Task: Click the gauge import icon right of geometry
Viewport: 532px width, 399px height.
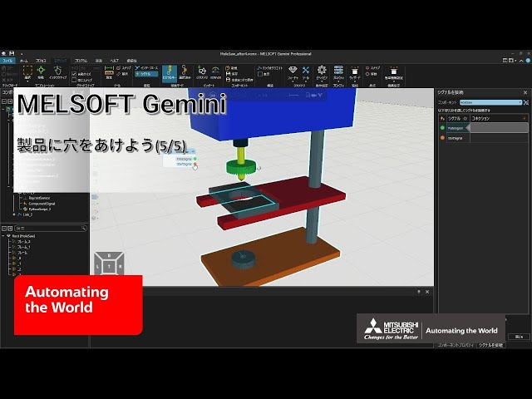Action: point(215,73)
